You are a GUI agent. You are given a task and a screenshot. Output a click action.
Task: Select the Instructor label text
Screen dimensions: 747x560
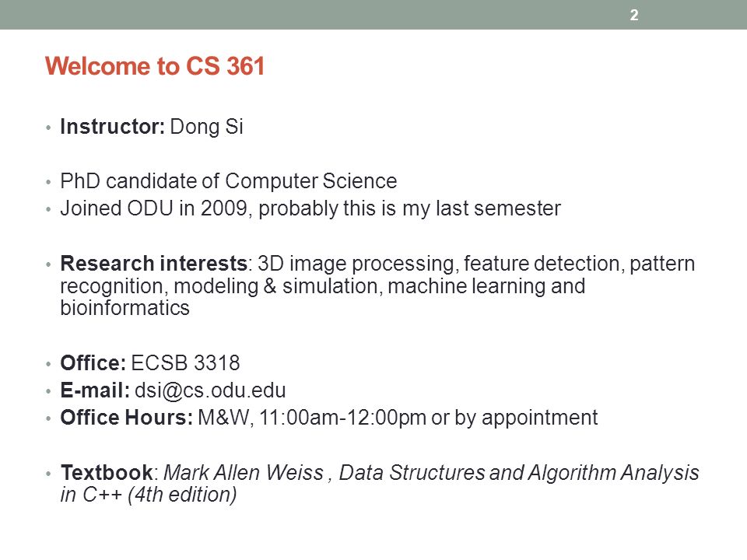(x=112, y=127)
